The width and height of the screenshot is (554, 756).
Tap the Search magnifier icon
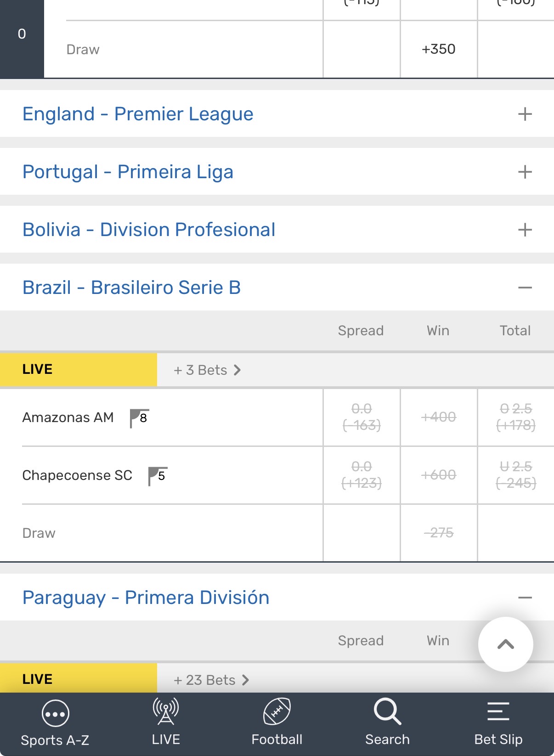(x=387, y=712)
